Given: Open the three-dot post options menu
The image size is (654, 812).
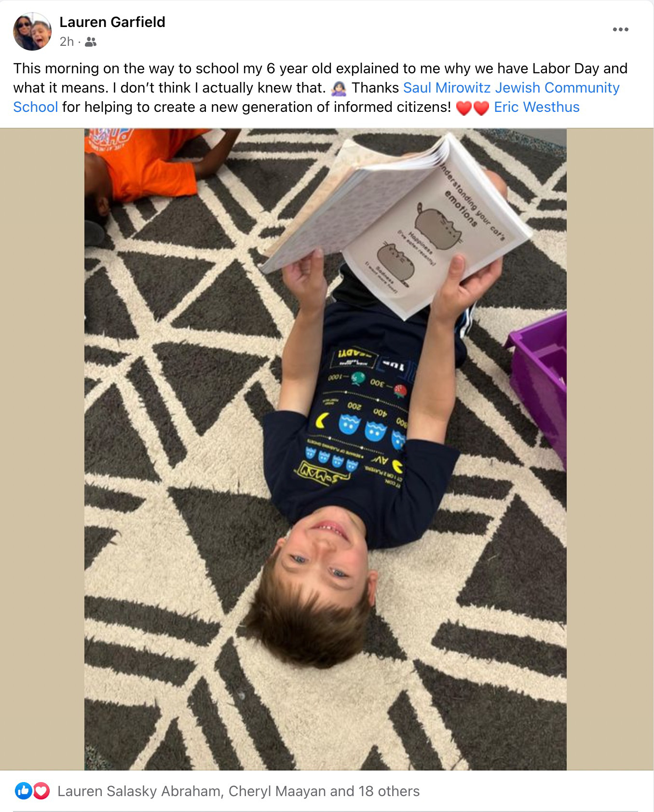Looking at the screenshot, I should (620, 29).
